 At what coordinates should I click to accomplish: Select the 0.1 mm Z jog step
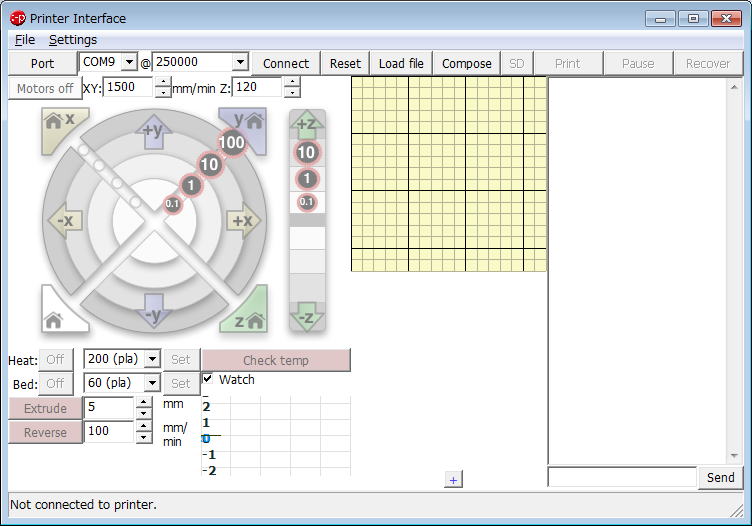[x=307, y=202]
